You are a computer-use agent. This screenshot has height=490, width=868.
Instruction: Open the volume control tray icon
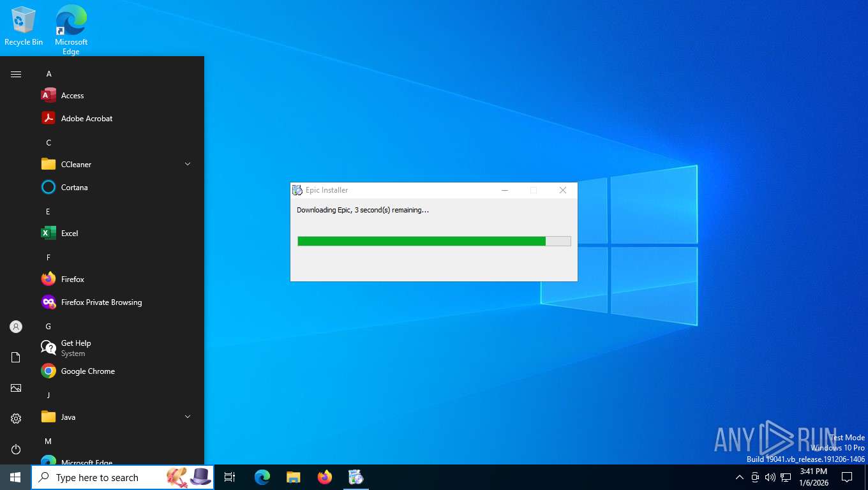tap(770, 477)
